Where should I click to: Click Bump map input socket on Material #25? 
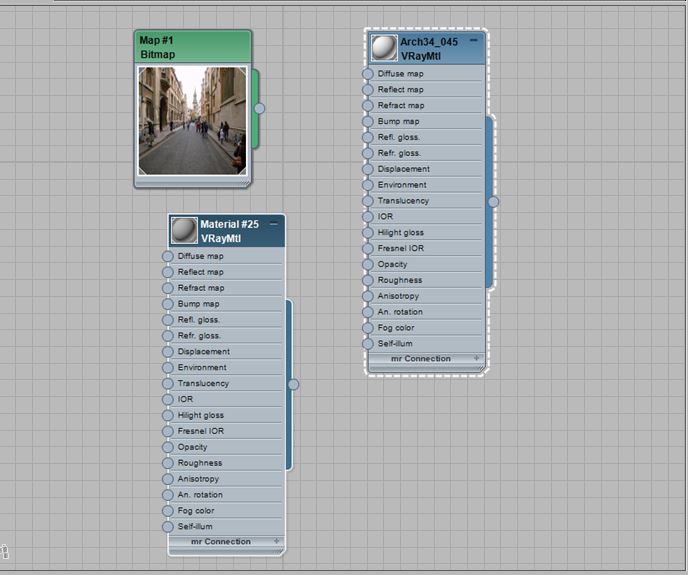coord(168,304)
